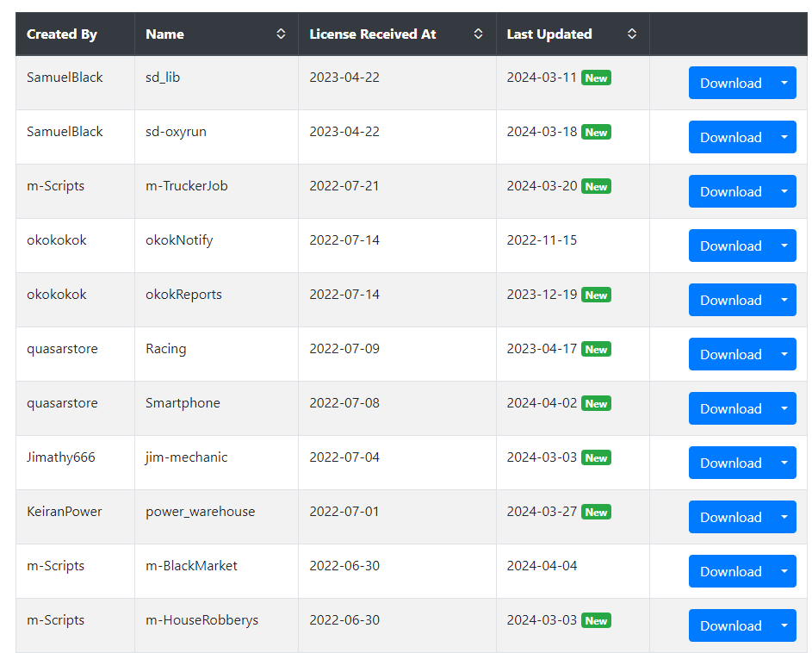Open dropdown arrow for m-TruckerJob download
The width and height of the screenshot is (812, 653).
[x=784, y=192]
